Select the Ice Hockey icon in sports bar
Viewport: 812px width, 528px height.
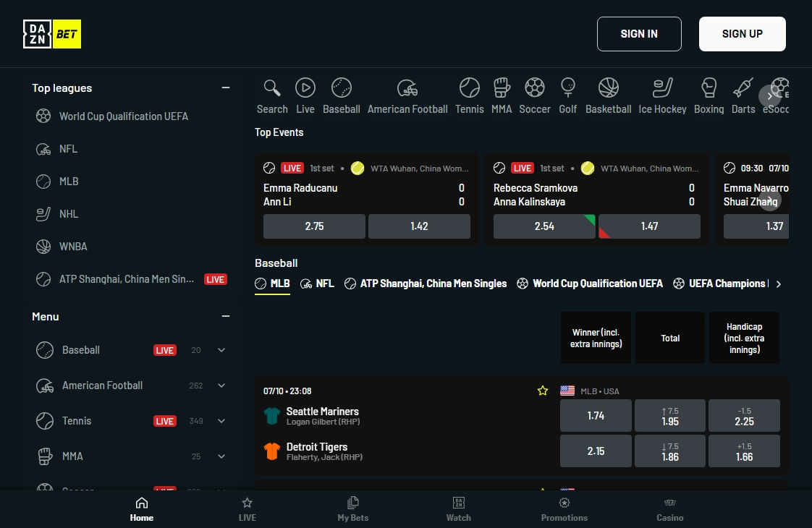(662, 88)
